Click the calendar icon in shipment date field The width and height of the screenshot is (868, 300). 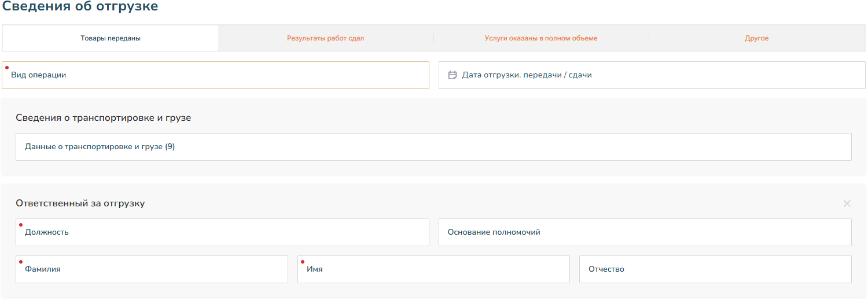pos(453,75)
